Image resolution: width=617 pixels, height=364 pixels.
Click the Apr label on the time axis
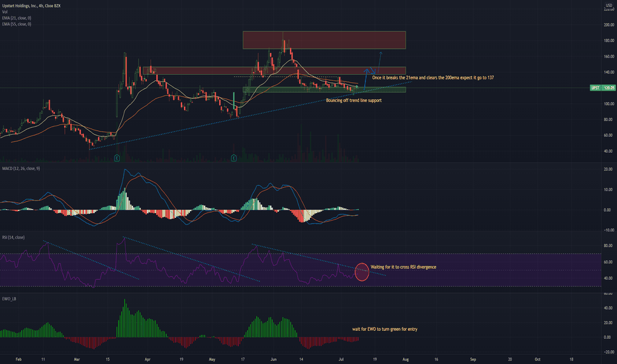[x=148, y=359]
